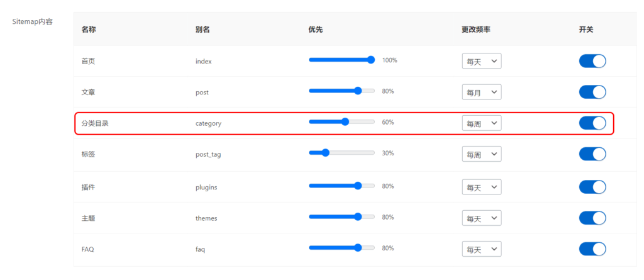Toggle the 标签 sitemap switch
Screen dimensions: 644x280
click(592, 154)
